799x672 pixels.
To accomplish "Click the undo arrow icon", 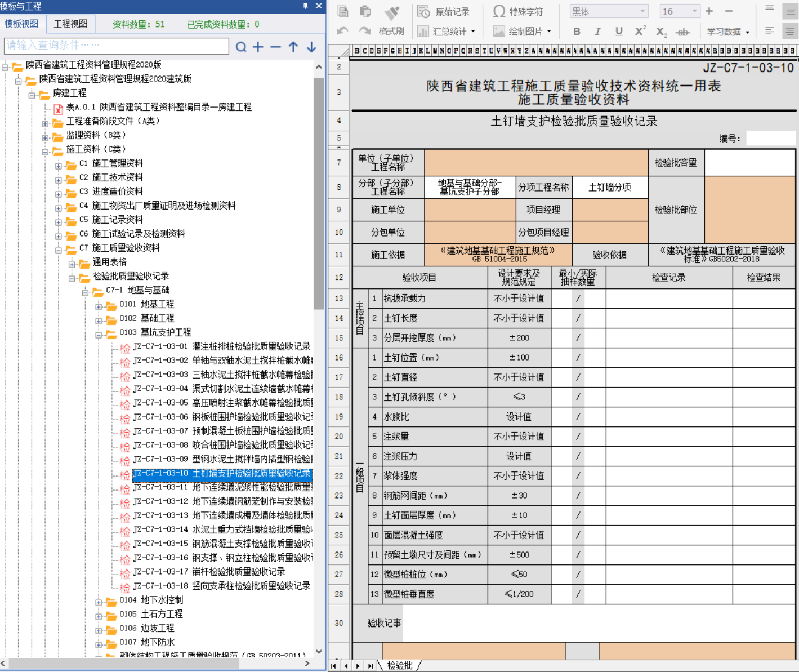I will (x=342, y=32).
